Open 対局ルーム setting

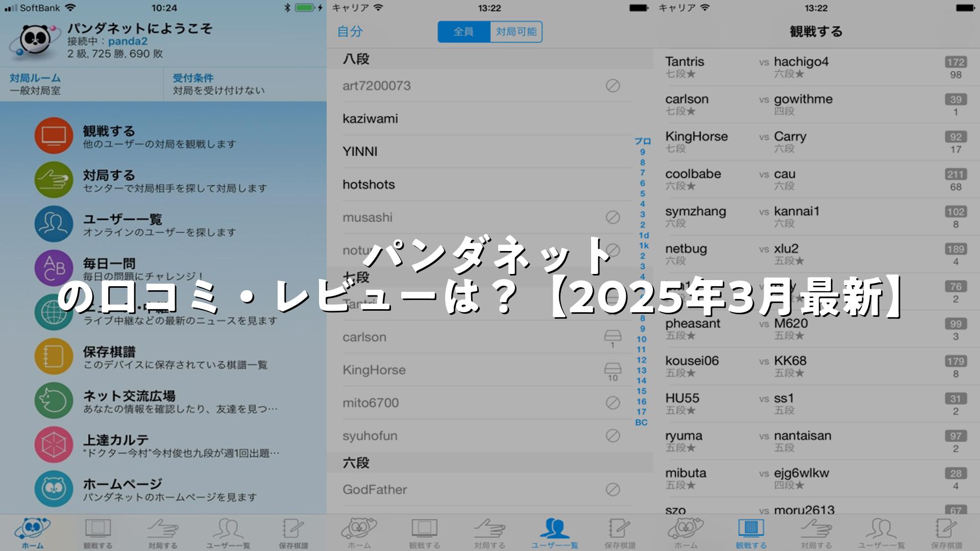click(x=82, y=84)
